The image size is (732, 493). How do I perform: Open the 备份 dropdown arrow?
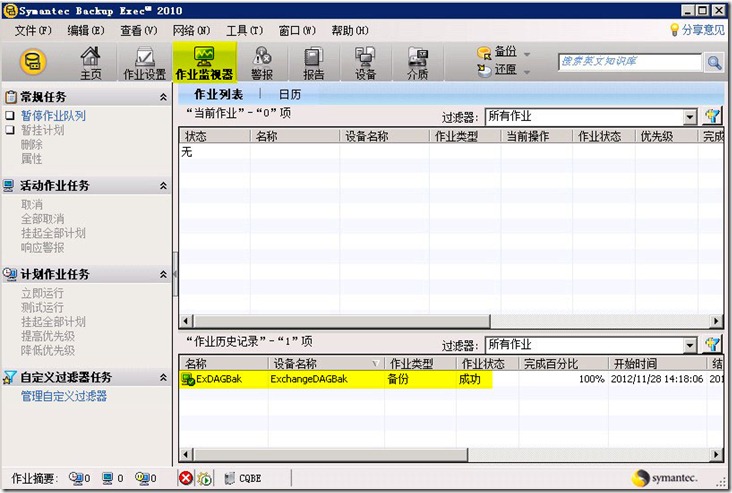click(x=527, y=54)
